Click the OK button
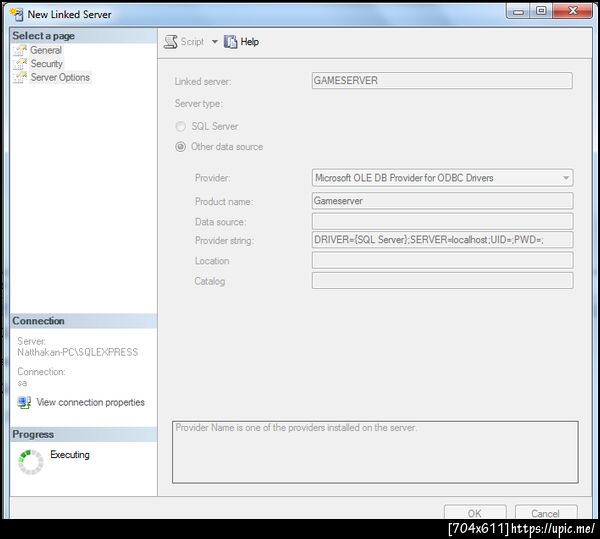 [475, 513]
